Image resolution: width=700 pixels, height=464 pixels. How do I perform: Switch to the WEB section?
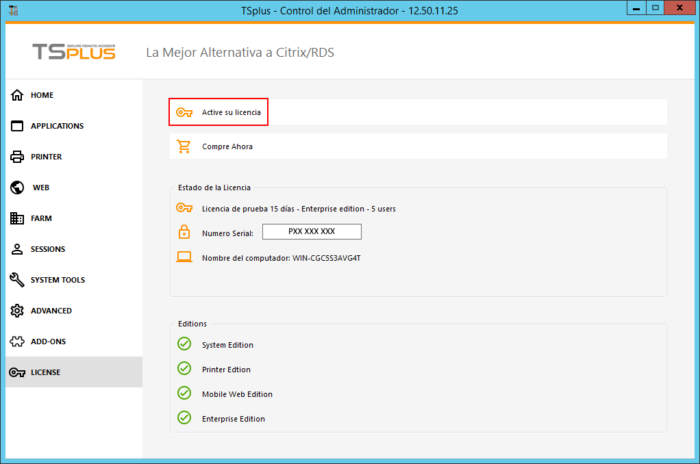pos(74,188)
